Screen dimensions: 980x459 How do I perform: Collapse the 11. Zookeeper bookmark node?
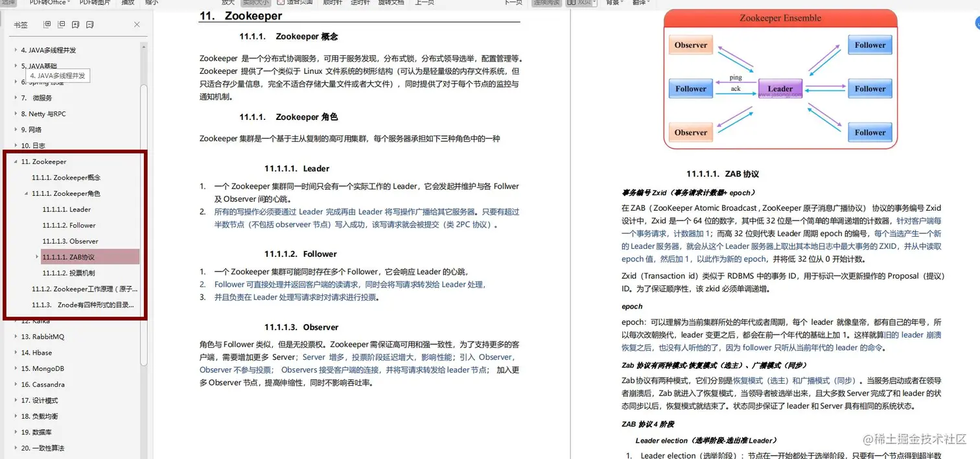16,161
